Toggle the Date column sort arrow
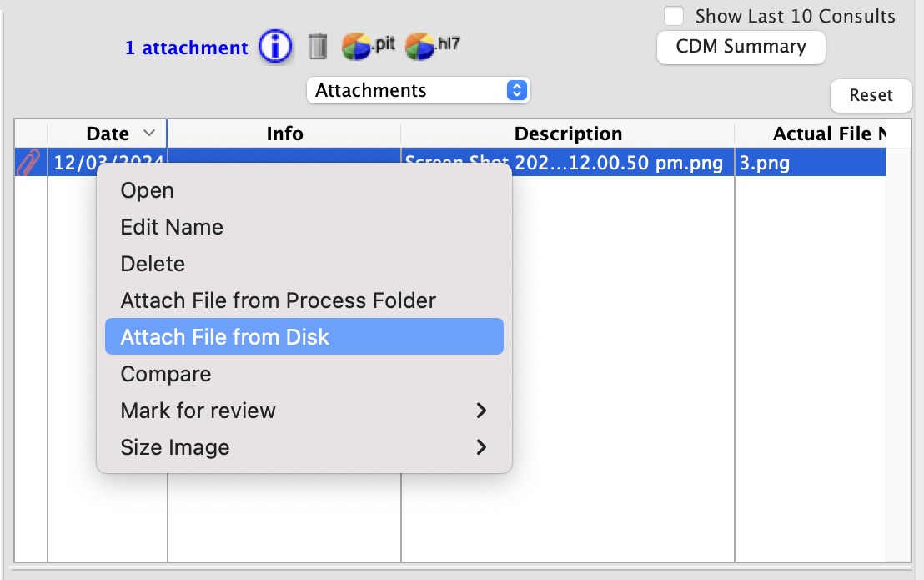The height and width of the screenshot is (580, 924). click(x=150, y=133)
